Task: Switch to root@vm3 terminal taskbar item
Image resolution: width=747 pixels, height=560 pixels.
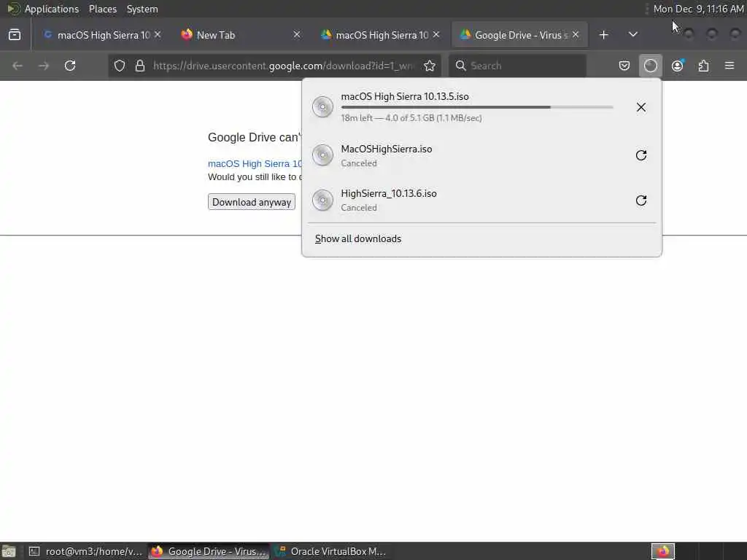Action: (85, 551)
